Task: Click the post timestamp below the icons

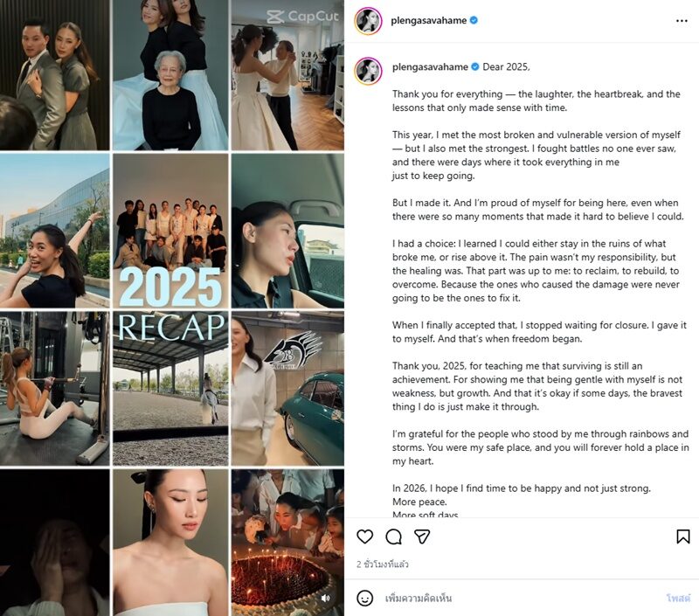Action: (x=383, y=564)
